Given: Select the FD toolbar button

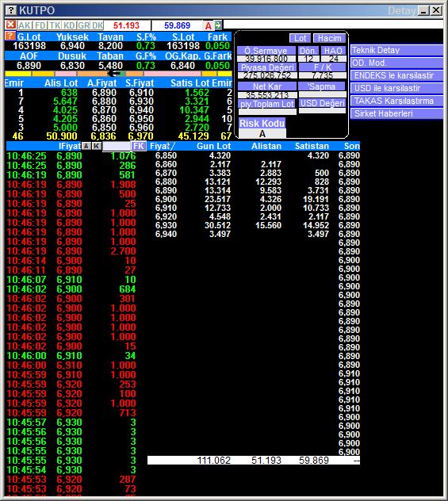Looking at the screenshot, I should (40, 25).
